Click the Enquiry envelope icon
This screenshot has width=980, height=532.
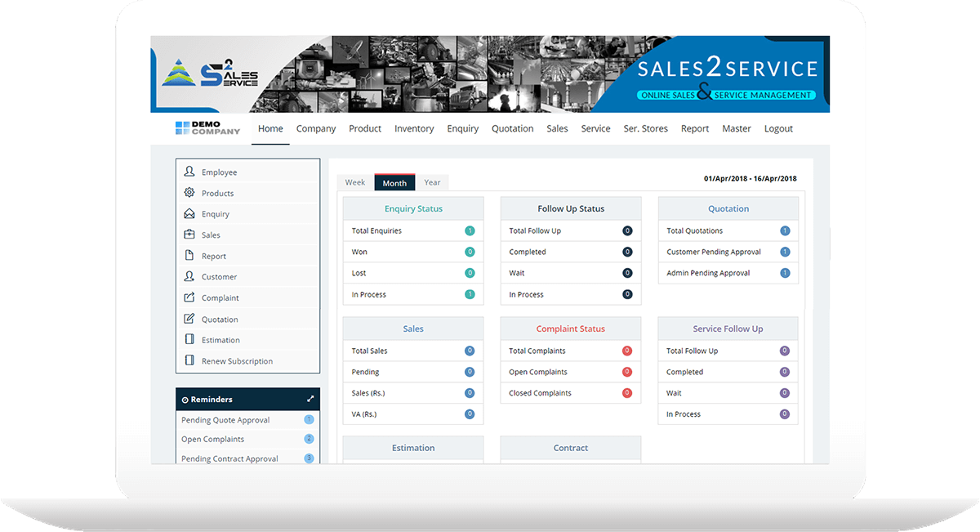pos(189,213)
